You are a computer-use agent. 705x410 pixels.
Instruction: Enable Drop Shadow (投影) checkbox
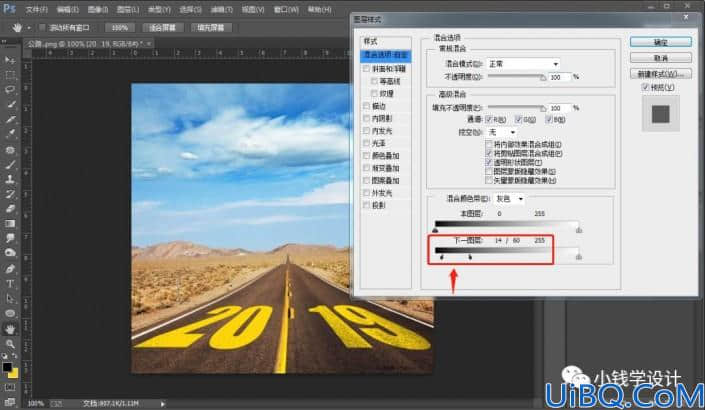tap(366, 205)
